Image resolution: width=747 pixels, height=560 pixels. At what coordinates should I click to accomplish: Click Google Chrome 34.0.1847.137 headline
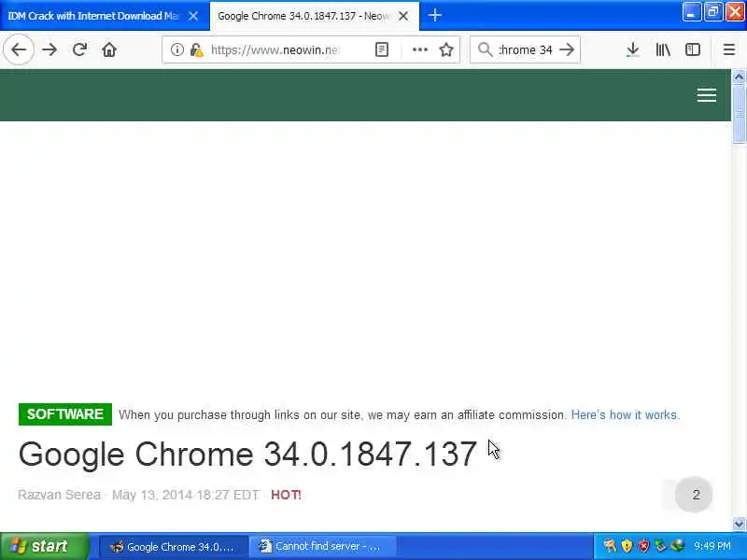click(247, 454)
